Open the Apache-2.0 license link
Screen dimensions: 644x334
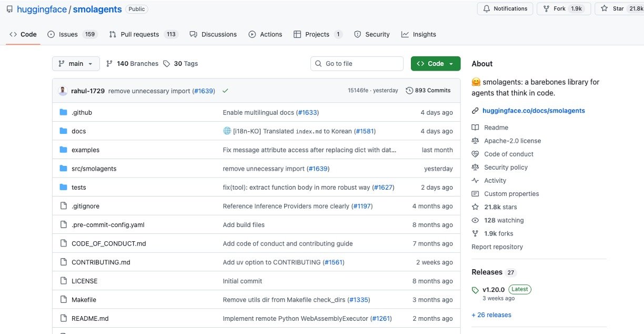(512, 141)
